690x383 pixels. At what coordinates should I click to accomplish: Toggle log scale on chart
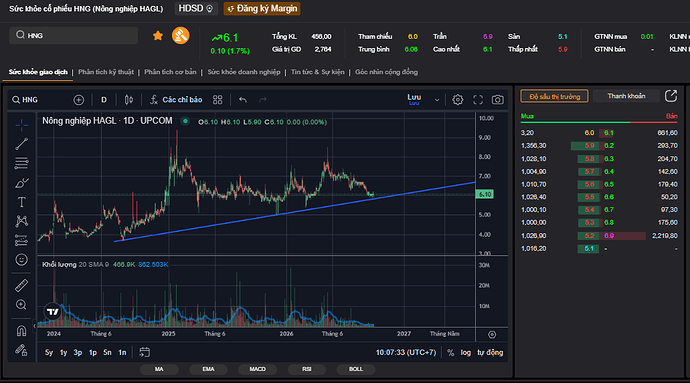click(466, 353)
